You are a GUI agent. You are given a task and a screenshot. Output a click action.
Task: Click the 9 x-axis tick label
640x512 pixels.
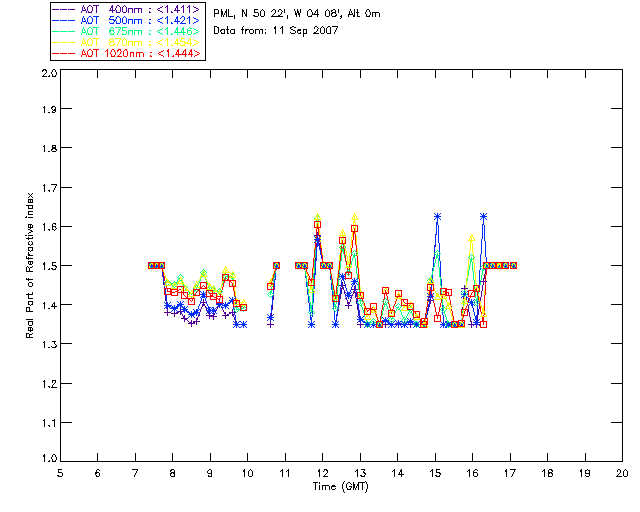pos(210,473)
